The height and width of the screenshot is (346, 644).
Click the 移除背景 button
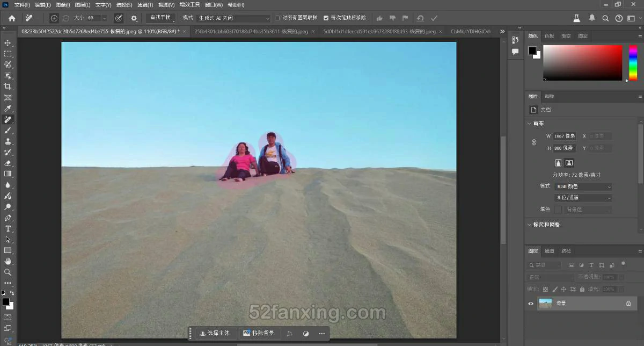259,333
